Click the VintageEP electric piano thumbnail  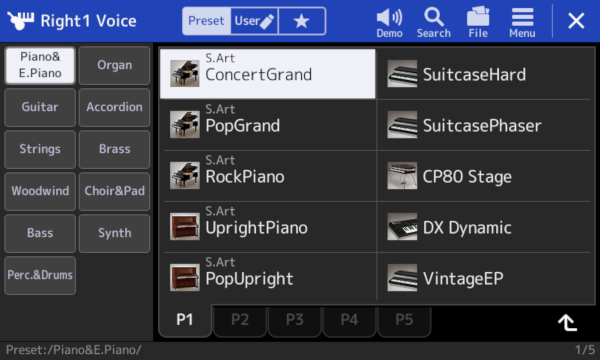coord(402,277)
